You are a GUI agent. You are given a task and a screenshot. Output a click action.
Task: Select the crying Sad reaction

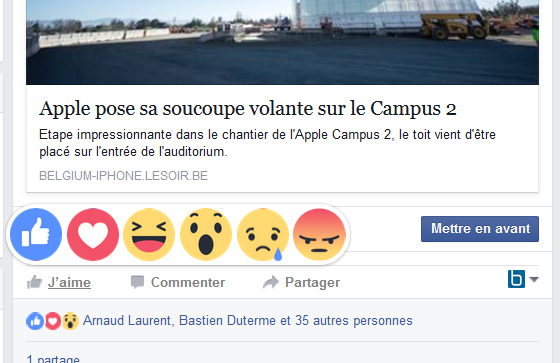point(263,234)
